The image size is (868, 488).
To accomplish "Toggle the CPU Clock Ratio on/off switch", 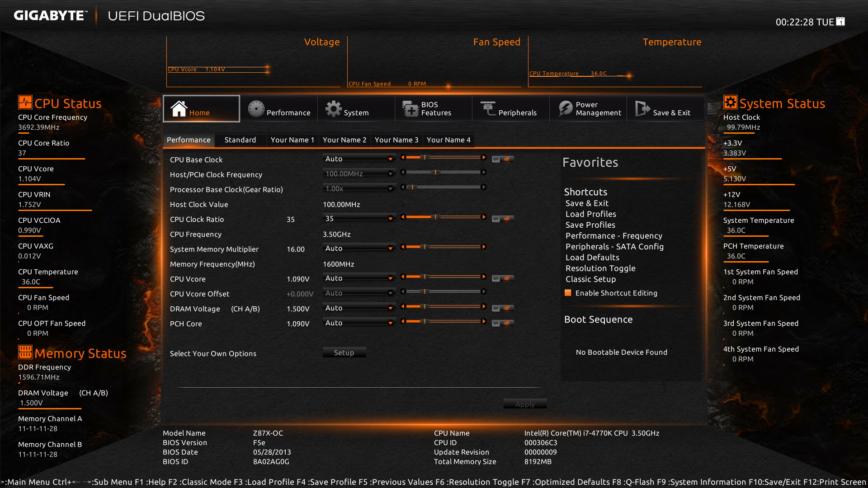I will (503, 219).
